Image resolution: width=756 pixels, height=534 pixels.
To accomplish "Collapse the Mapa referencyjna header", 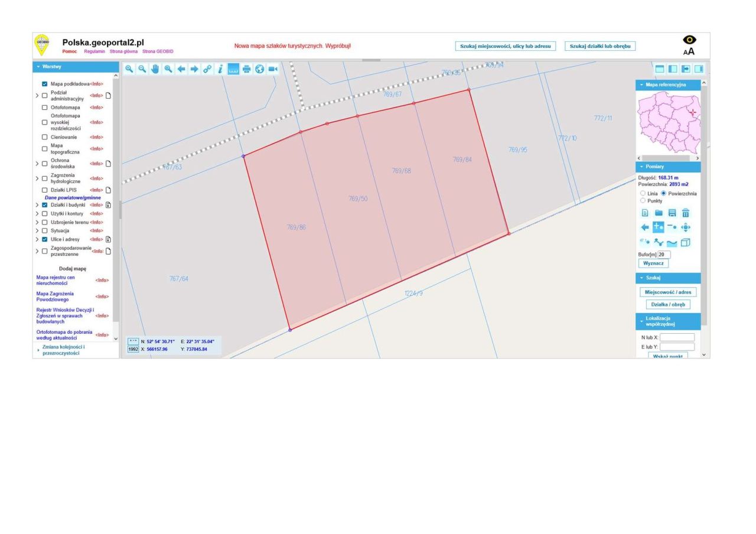I will pyautogui.click(x=668, y=85).
